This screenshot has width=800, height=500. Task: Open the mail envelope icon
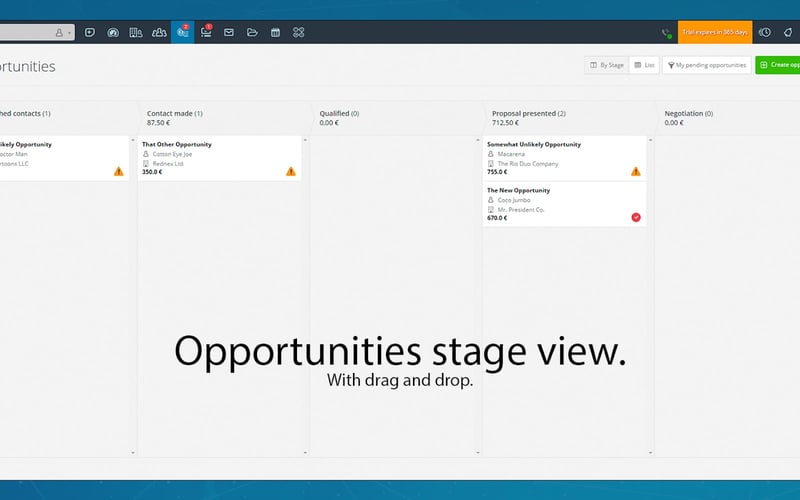point(229,33)
